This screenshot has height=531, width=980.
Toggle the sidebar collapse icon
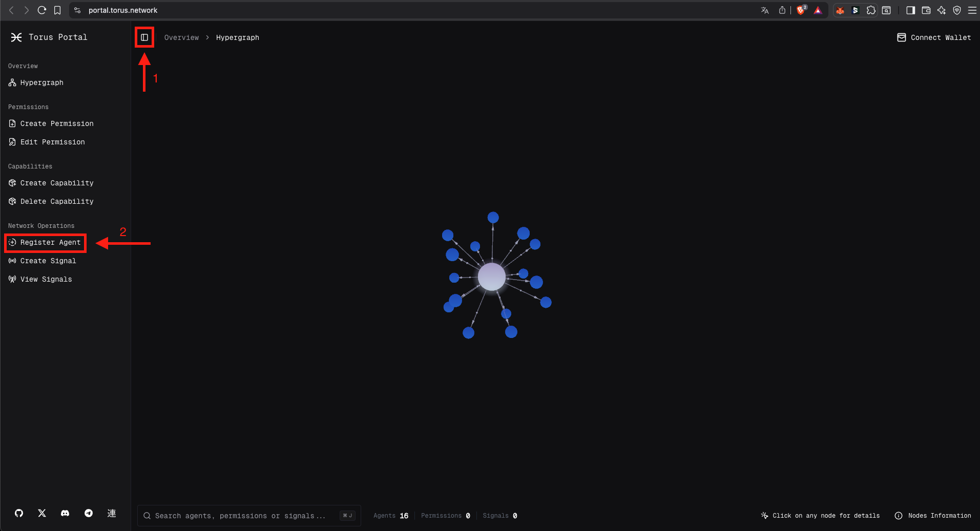[x=144, y=37]
